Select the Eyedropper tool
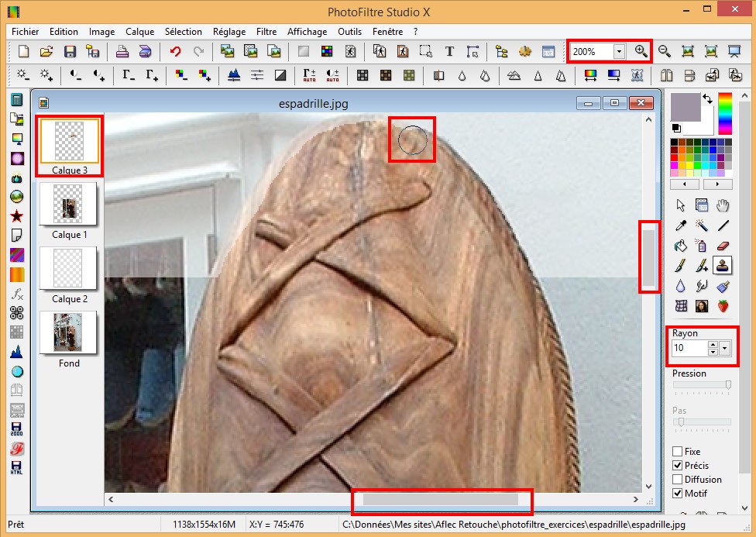The width and height of the screenshot is (756, 537). (681, 225)
